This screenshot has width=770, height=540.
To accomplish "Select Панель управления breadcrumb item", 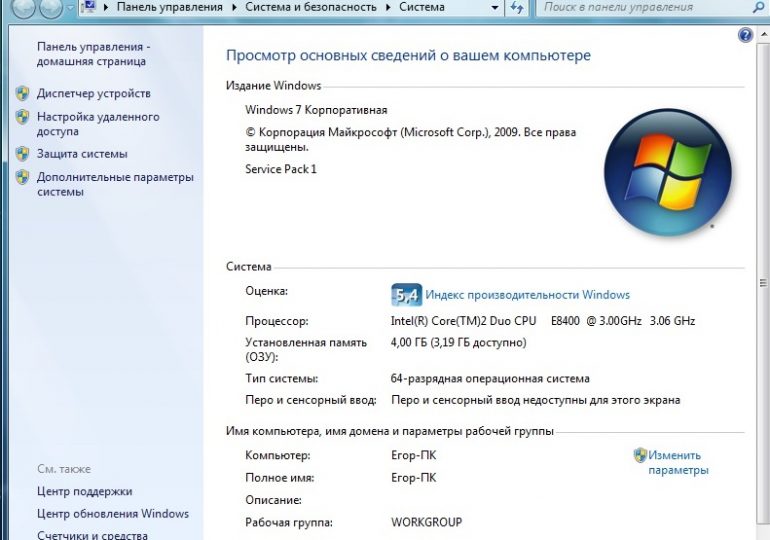I will [x=170, y=8].
